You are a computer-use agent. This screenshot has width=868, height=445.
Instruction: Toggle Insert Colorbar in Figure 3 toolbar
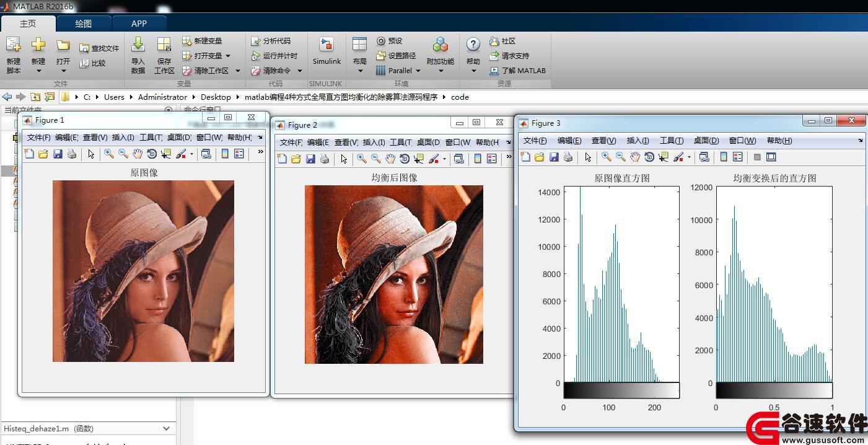coord(724,157)
